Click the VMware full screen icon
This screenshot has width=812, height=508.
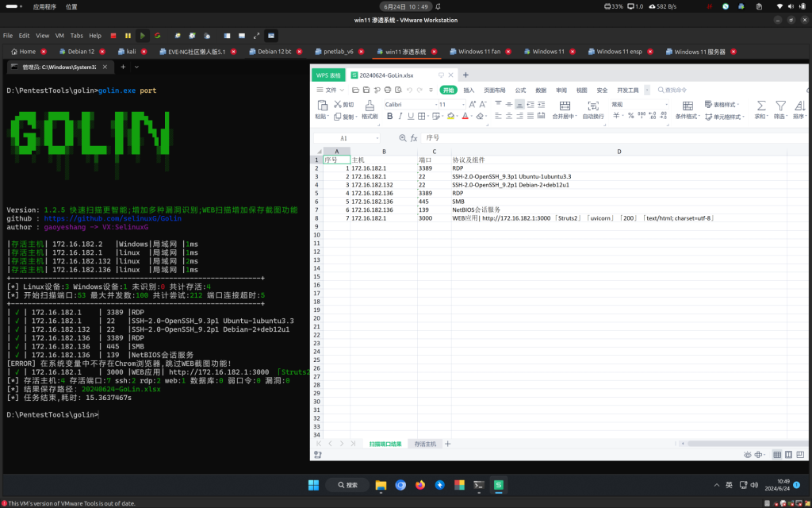tap(256, 36)
